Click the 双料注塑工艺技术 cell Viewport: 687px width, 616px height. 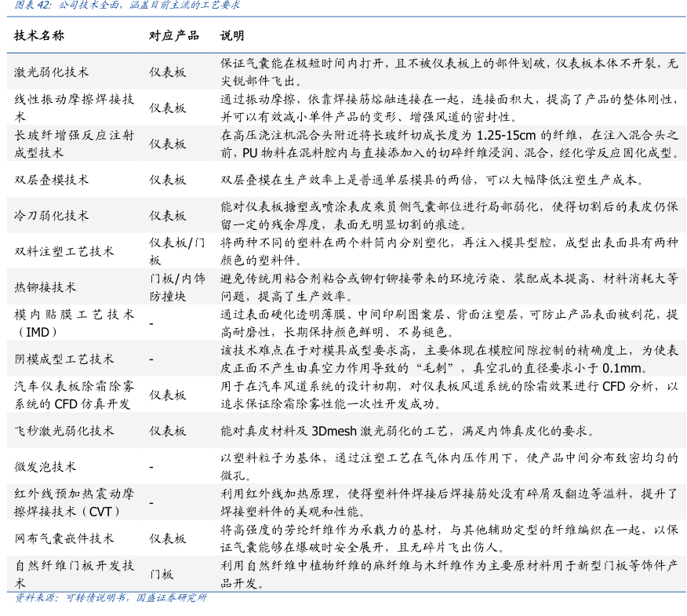(64, 251)
